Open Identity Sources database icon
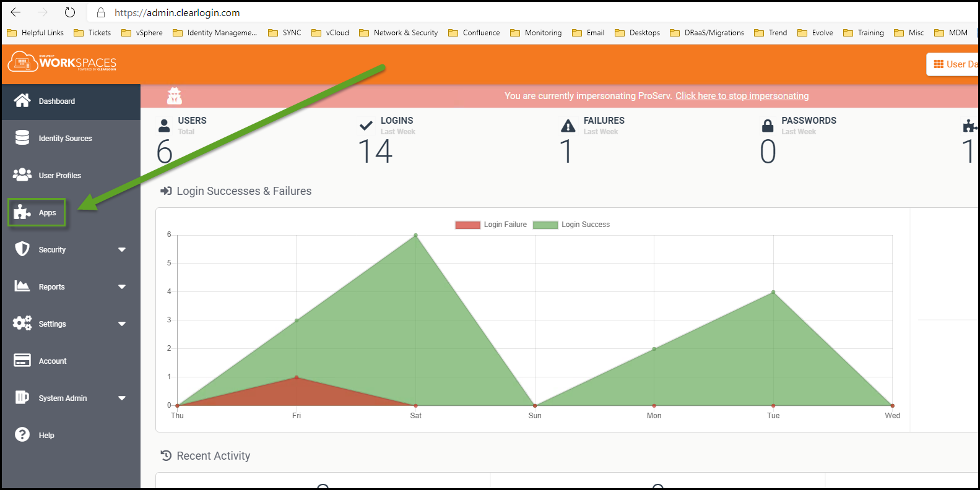Viewport: 980px width, 490px height. (x=22, y=138)
